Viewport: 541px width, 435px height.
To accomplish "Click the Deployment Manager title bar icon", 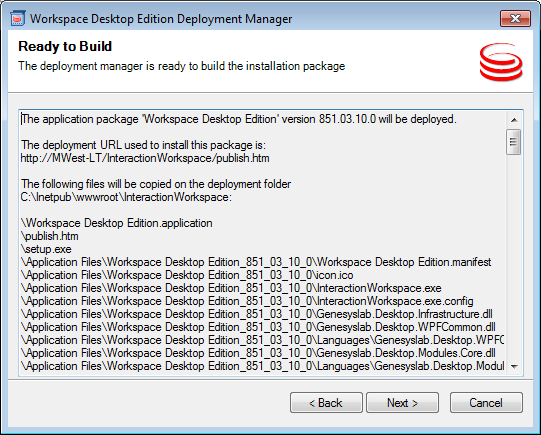I will (17, 18).
